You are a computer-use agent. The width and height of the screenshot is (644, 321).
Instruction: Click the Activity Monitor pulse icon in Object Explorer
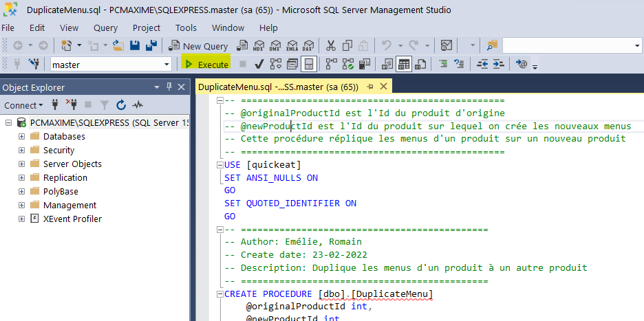tap(138, 105)
